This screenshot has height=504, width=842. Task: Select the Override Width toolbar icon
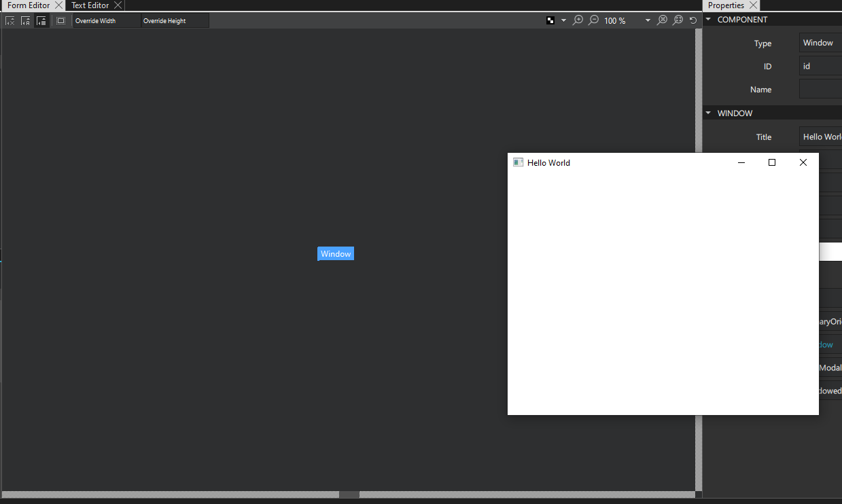(105, 20)
